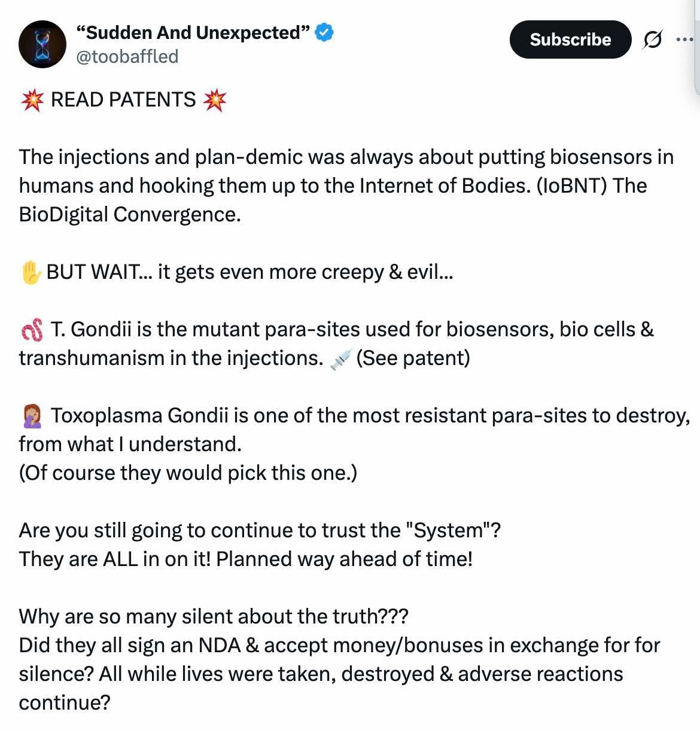Click the READ PATENTS heading text

[x=123, y=100]
